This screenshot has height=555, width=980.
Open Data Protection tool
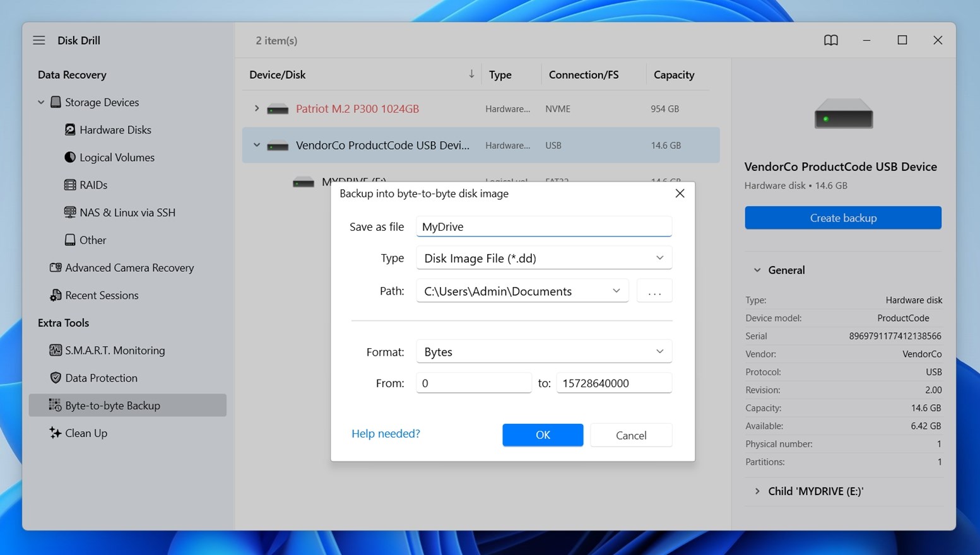tap(101, 378)
